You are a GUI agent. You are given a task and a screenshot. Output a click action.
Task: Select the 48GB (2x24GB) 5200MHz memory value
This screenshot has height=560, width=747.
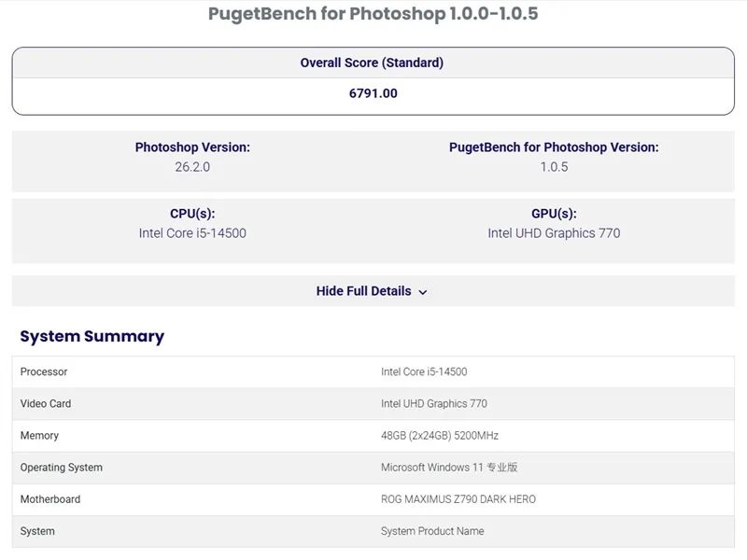(439, 436)
